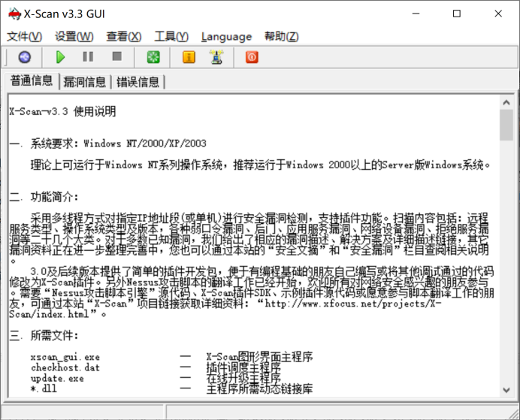The image size is (520, 420).
Task: Open the green report icon in the toolbar
Action: pyautogui.click(x=153, y=57)
